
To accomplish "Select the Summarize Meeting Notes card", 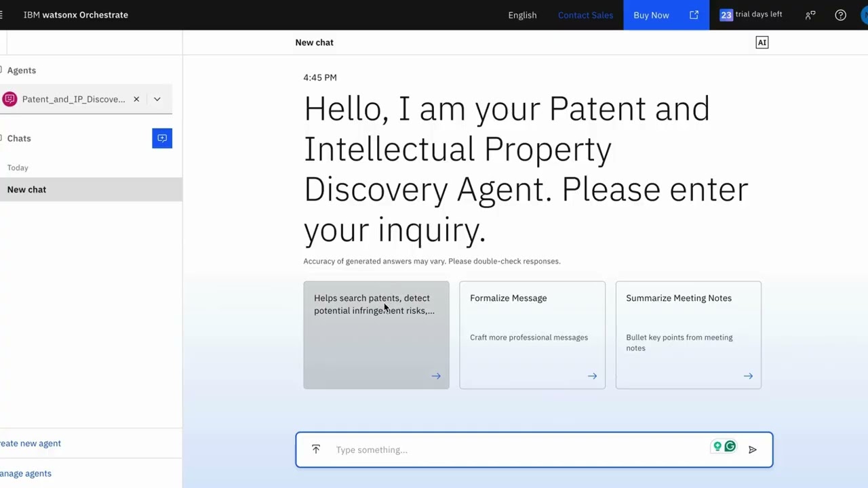I will [688, 335].
